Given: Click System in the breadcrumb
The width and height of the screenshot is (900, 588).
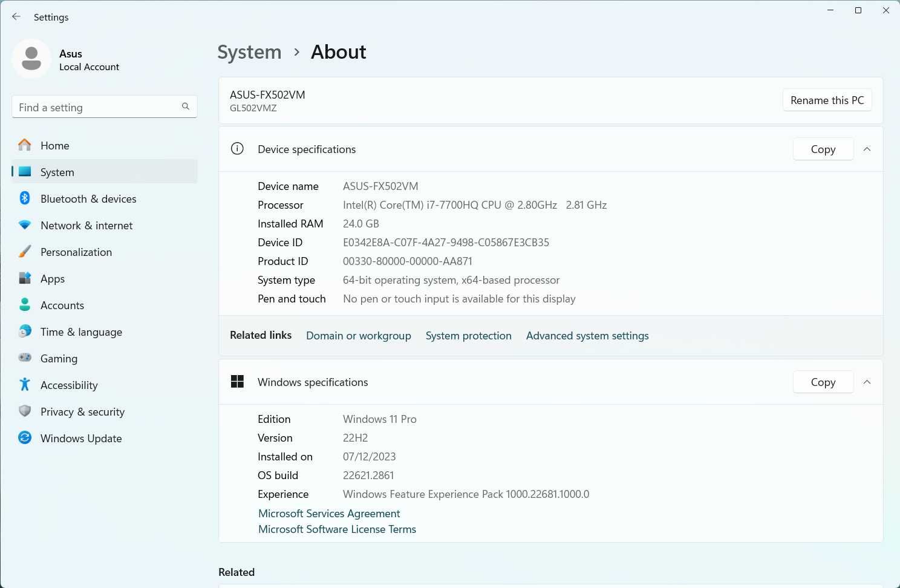Looking at the screenshot, I should click(x=249, y=52).
